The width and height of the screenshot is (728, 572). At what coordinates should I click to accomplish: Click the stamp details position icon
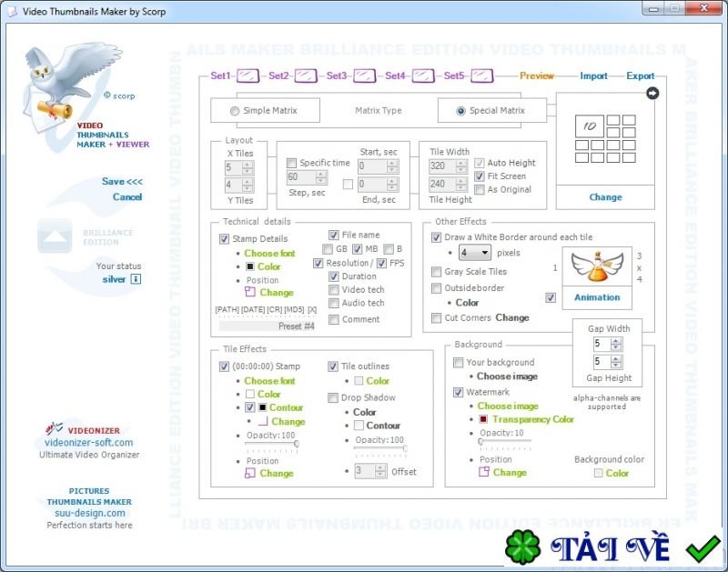click(250, 292)
